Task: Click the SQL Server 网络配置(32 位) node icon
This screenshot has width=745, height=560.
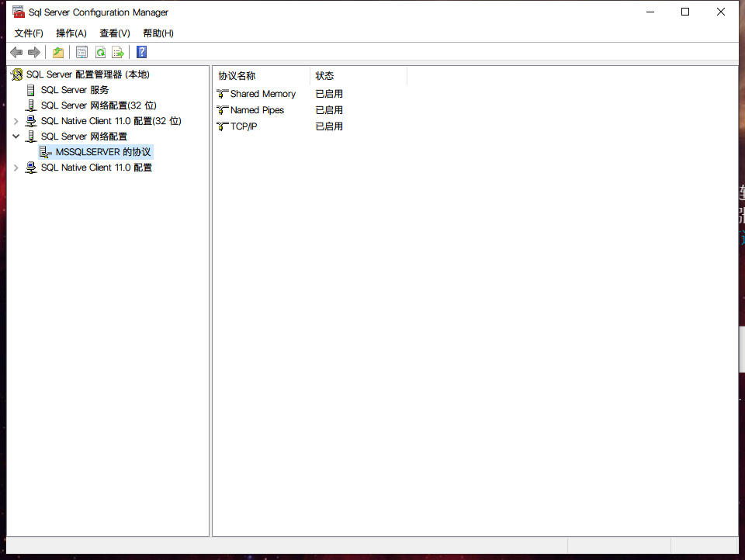Action: pos(31,105)
